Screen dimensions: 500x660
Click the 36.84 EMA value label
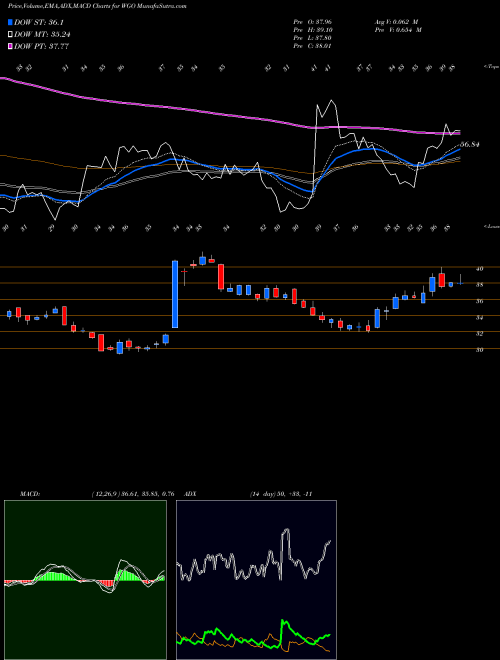[x=470, y=144]
